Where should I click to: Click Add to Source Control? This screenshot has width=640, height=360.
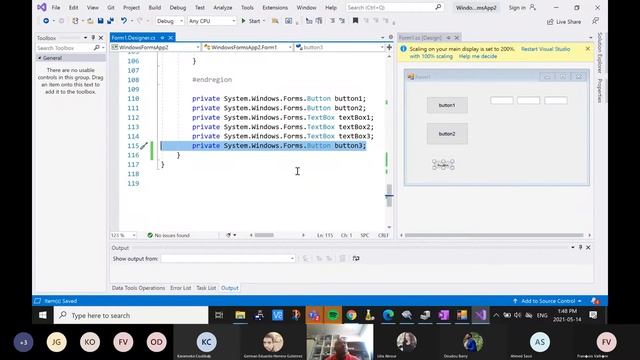coord(548,301)
